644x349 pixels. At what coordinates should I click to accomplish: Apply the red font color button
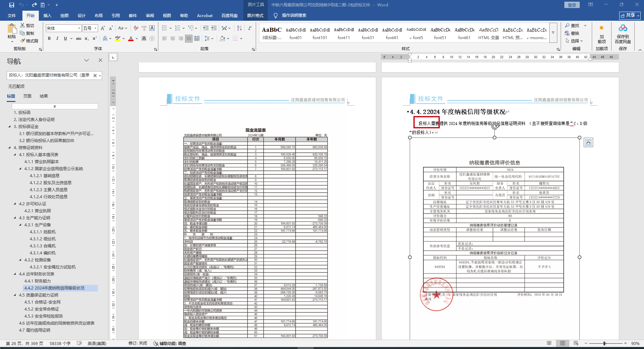[131, 38]
